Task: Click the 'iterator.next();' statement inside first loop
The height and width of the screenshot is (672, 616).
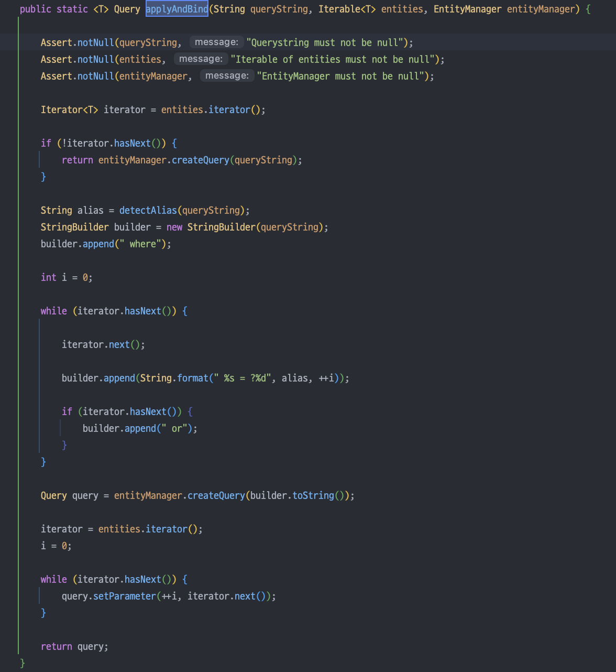Action: 103,344
